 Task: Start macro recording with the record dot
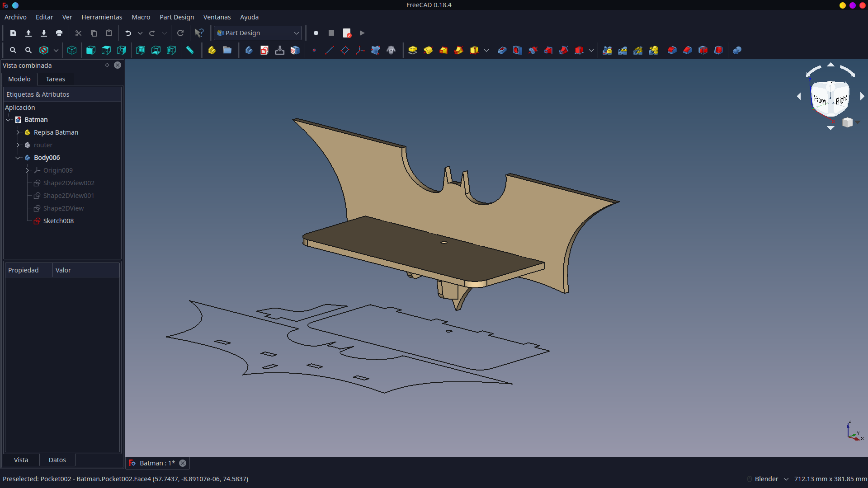[316, 33]
